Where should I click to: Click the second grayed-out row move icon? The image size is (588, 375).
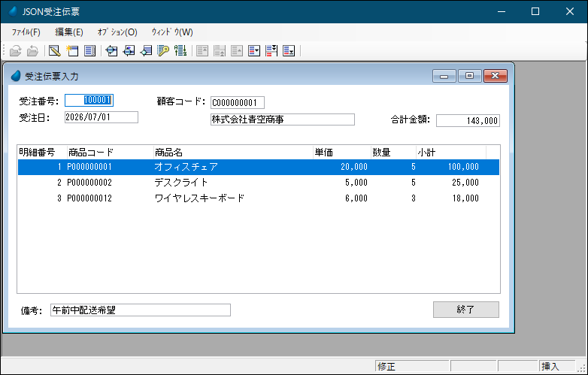(220, 50)
